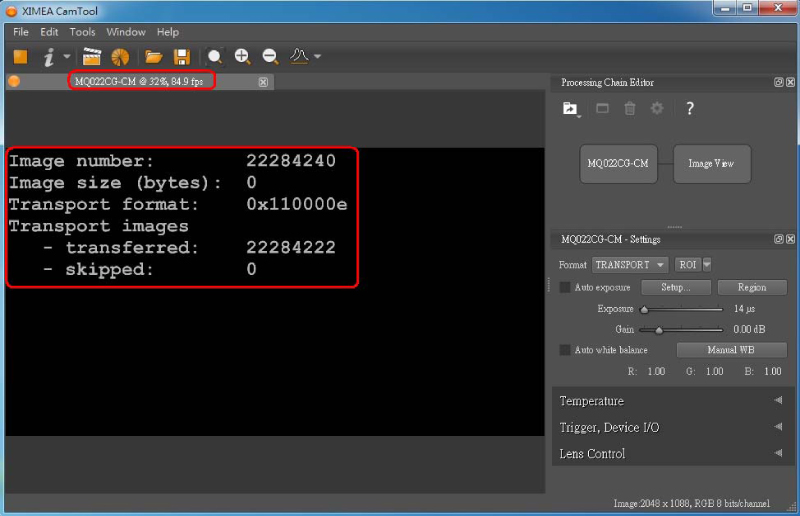Screen dimensions: 800x516
Task: Open the File menu
Action: [x=20, y=32]
